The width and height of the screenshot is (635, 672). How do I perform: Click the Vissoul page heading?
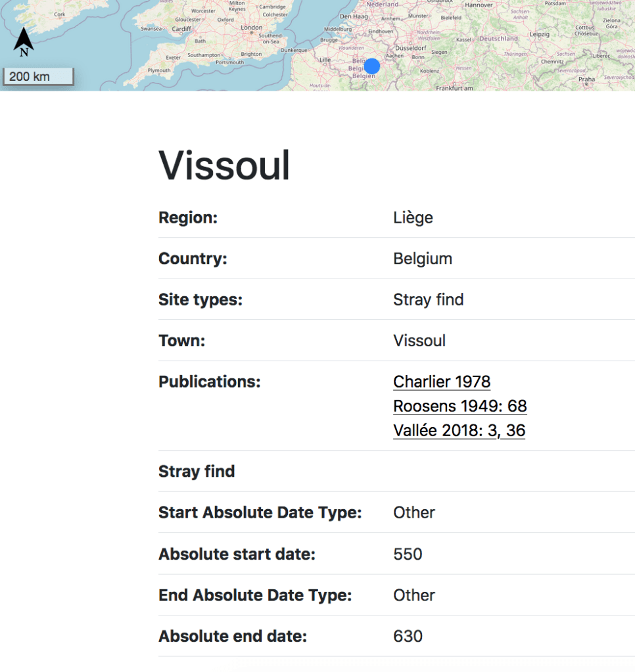224,165
